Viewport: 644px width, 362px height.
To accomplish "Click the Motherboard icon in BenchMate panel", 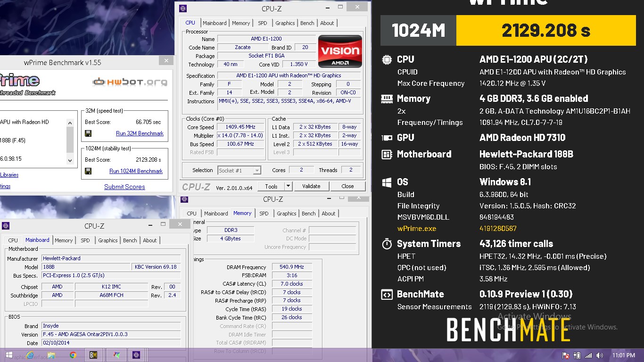I will [x=387, y=154].
